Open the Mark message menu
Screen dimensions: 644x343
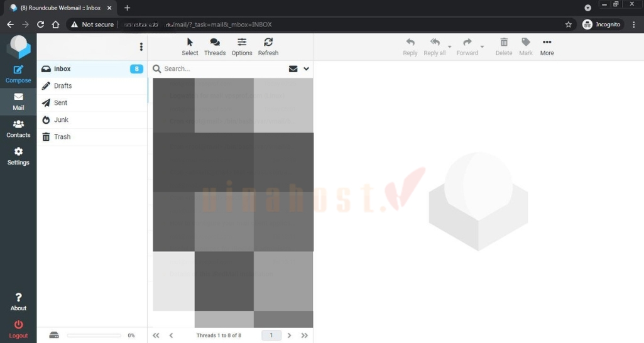[526, 47]
